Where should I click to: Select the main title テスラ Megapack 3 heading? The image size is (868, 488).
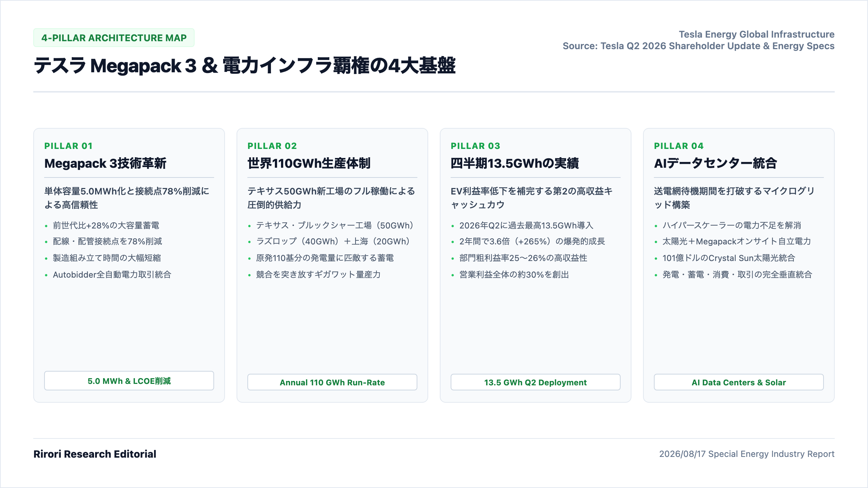(244, 66)
